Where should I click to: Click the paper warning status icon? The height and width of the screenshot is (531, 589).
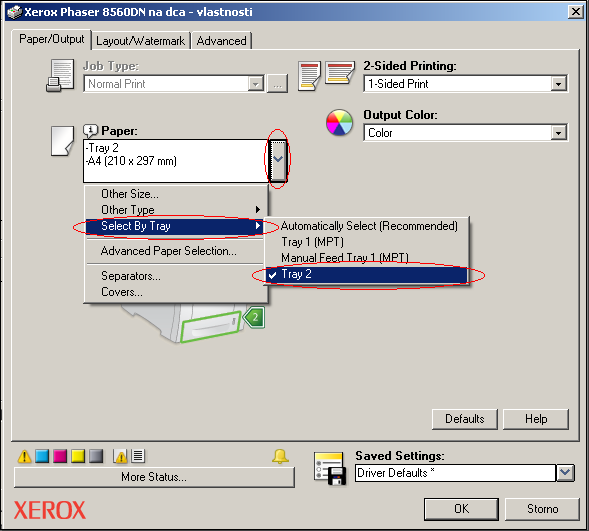point(121,456)
